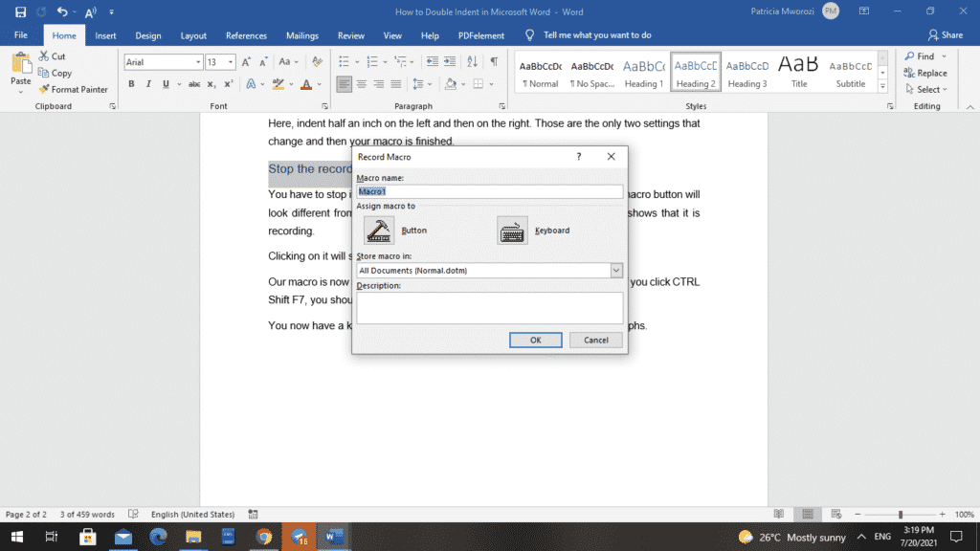Click Cancel in Record Macro dialog
The image size is (980, 551).
595,340
